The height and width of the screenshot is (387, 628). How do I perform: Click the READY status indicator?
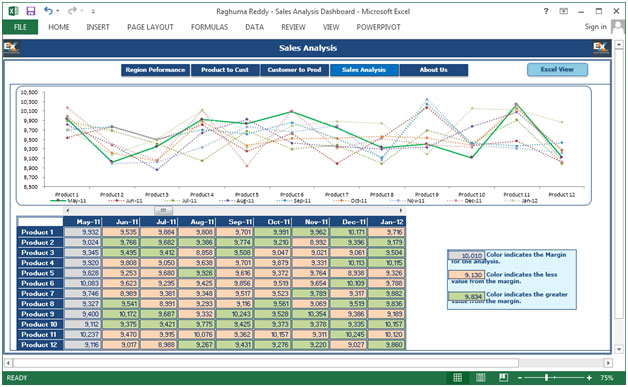pyautogui.click(x=17, y=378)
